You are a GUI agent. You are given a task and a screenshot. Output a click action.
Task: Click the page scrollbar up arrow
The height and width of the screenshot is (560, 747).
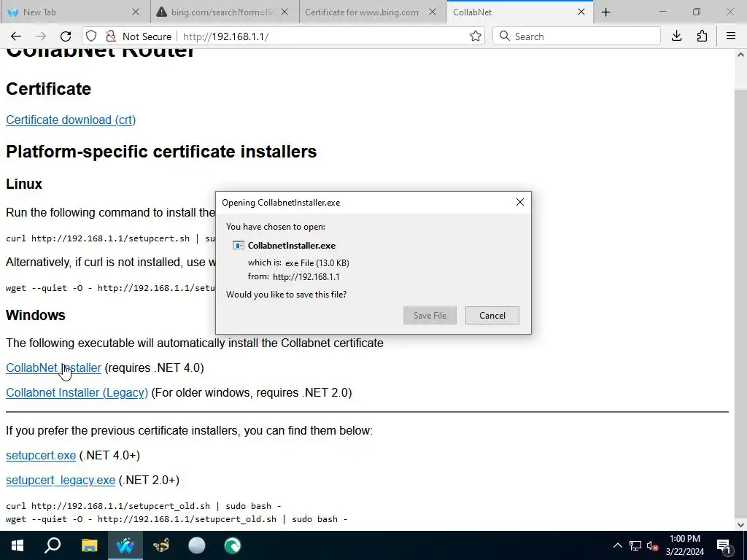coord(740,55)
